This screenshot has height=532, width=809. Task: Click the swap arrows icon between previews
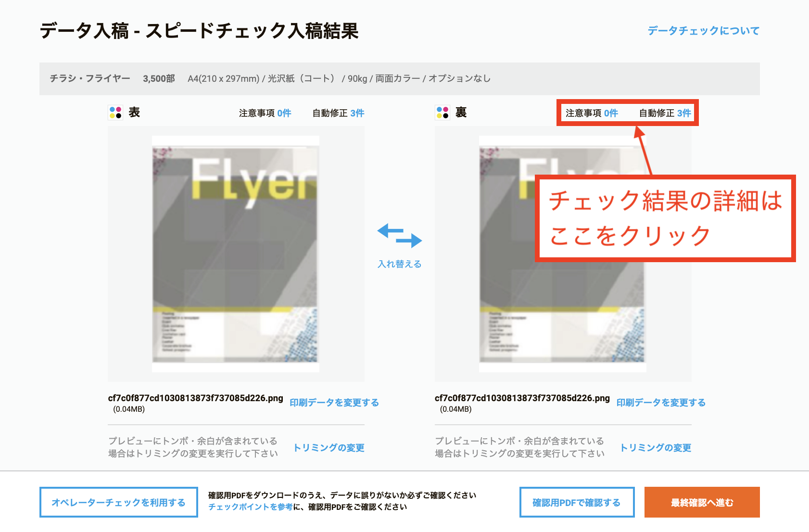click(x=399, y=235)
